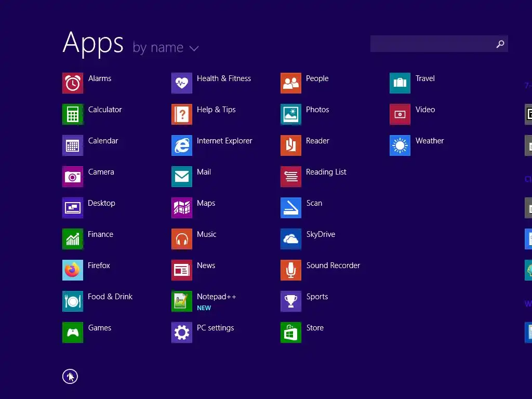The width and height of the screenshot is (532, 399).
Task: Click the "Firefox" label text
Action: coord(99,265)
